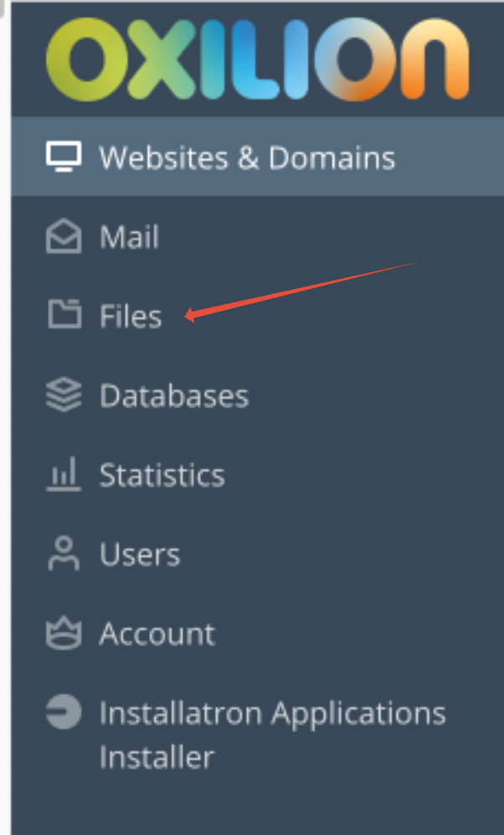The image size is (504, 835).
Task: Click the crown icon beside Account
Action: point(64,632)
